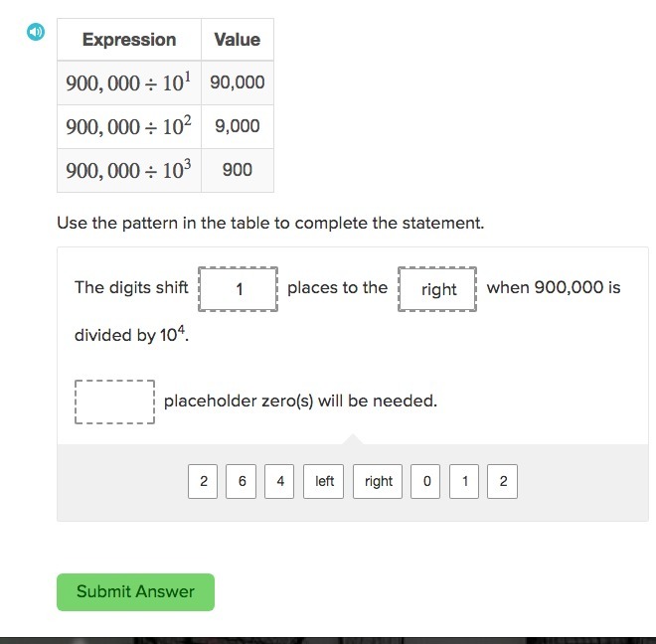Screen dimensions: 656x644
Task: Click the 90,000 value cell
Action: (238, 82)
